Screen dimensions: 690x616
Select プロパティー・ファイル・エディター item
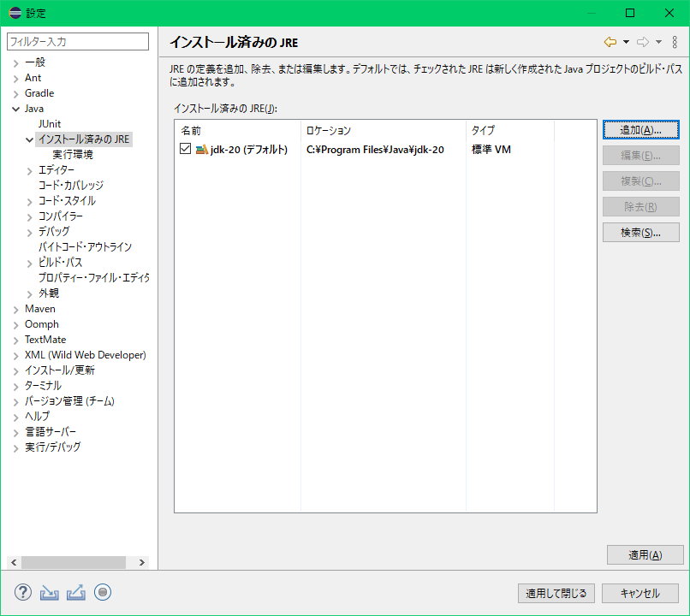pos(93,277)
